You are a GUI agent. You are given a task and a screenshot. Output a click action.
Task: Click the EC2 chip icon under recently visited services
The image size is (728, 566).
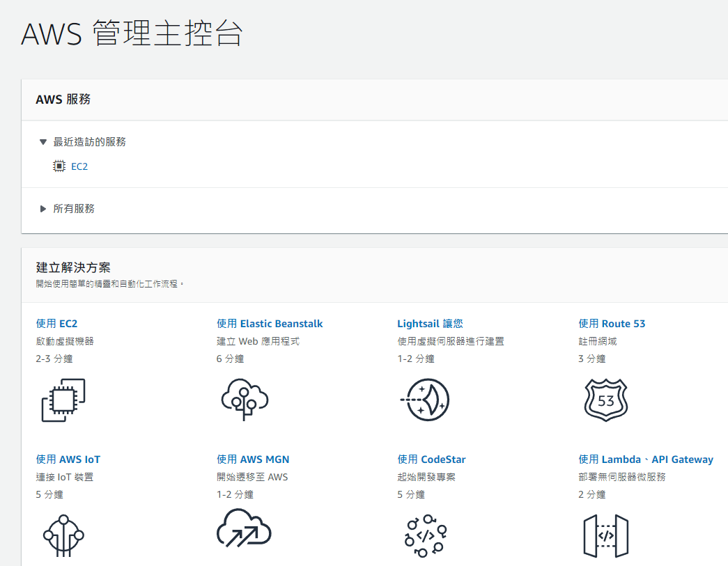[59, 166]
